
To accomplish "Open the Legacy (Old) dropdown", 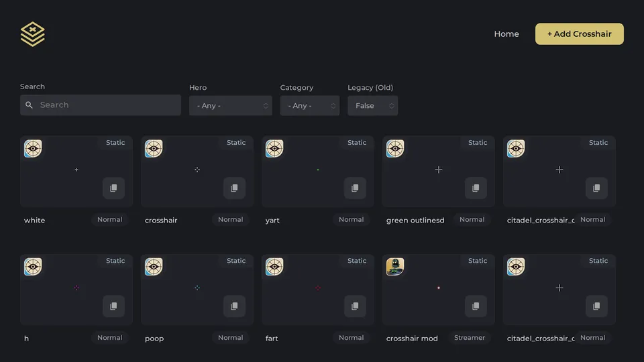I will coord(372,105).
